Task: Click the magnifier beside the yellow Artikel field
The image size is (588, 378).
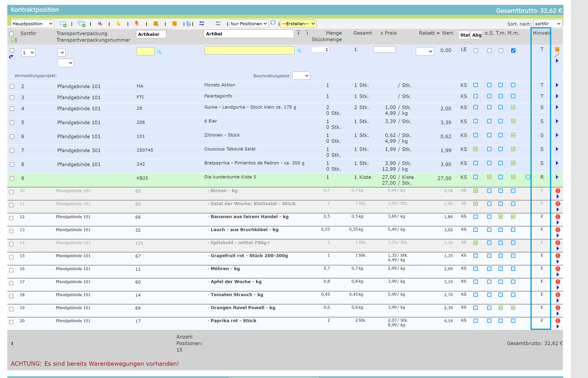Action: [299, 50]
